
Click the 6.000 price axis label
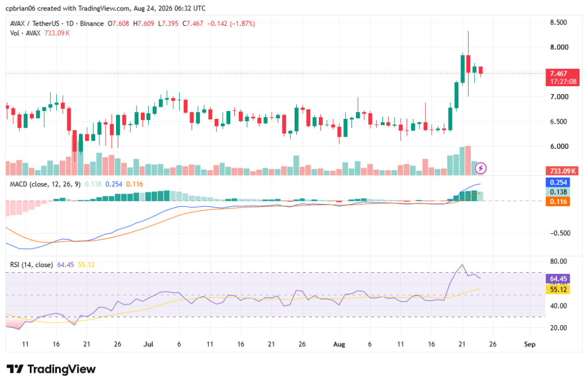pyautogui.click(x=559, y=146)
